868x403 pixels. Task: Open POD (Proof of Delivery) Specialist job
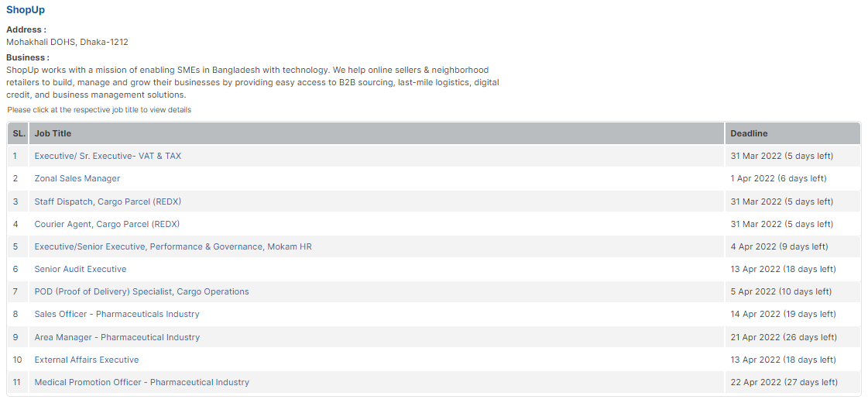(142, 291)
